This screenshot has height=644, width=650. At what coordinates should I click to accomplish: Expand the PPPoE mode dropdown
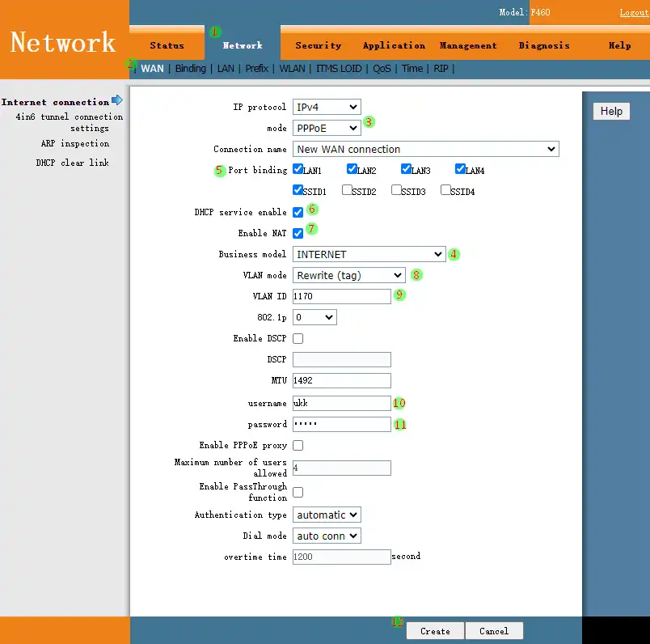(x=327, y=128)
